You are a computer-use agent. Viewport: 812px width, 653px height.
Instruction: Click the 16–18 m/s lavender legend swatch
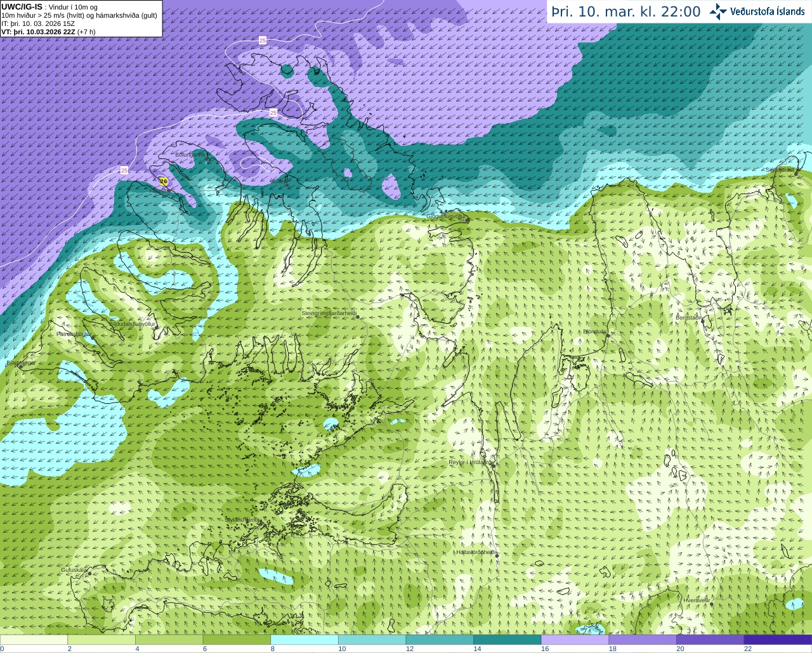(x=575, y=640)
